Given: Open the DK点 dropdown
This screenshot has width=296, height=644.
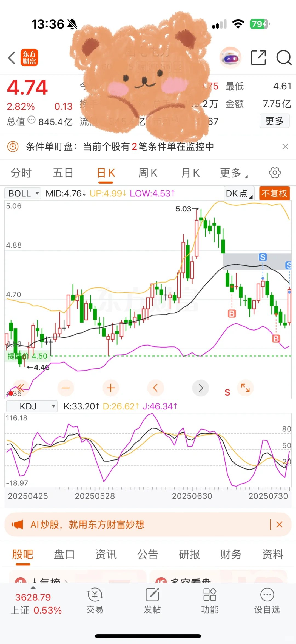Looking at the screenshot, I should click(239, 193).
